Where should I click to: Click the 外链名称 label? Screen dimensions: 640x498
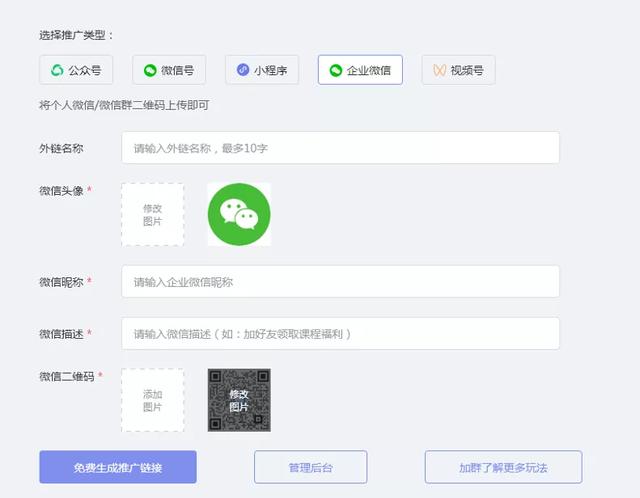61,148
